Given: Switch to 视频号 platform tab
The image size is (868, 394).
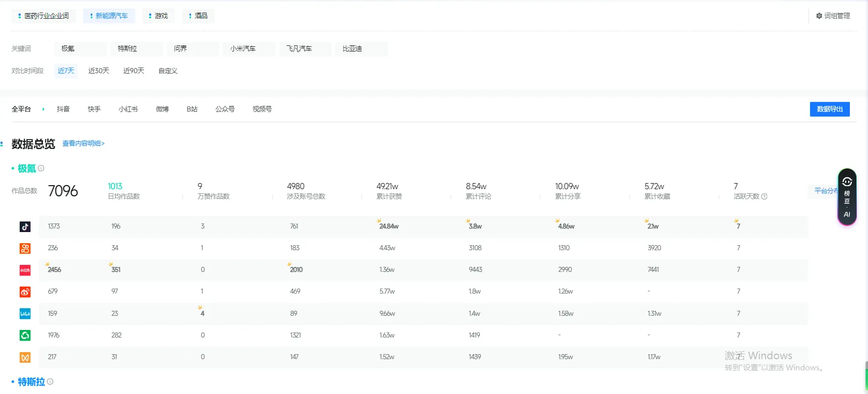Looking at the screenshot, I should (x=262, y=109).
